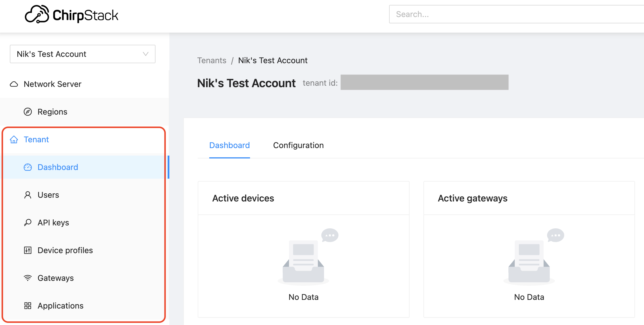Click the person icon next to Users
Image resolution: width=644 pixels, height=325 pixels.
point(28,195)
